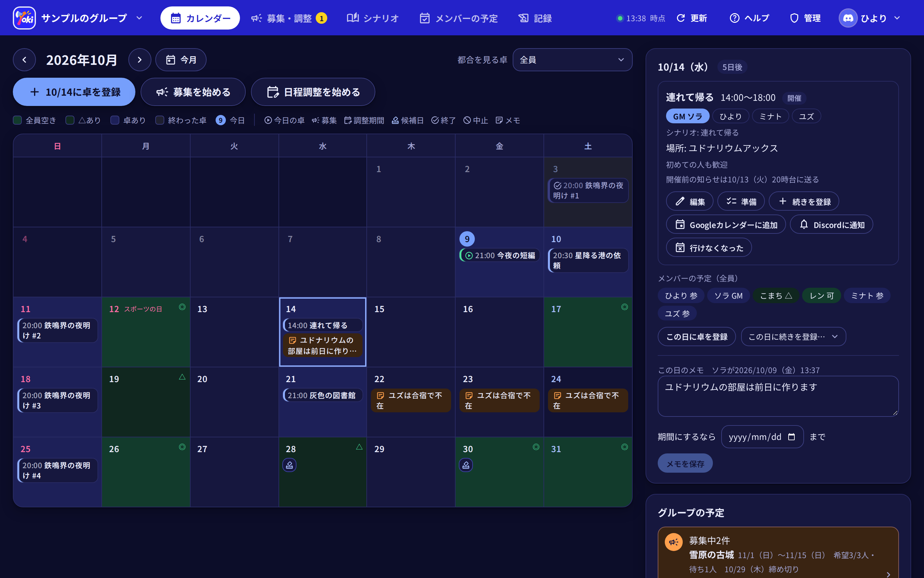Click the double-circle mark on day 17

pyautogui.click(x=625, y=307)
